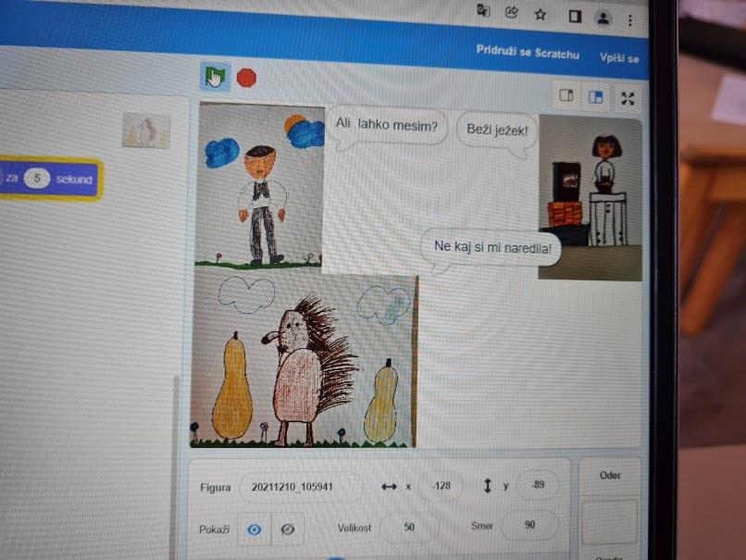Click the 'Ali lahko mesim?' speech bubble
Viewport: 746px width, 560px height.
click(x=386, y=127)
